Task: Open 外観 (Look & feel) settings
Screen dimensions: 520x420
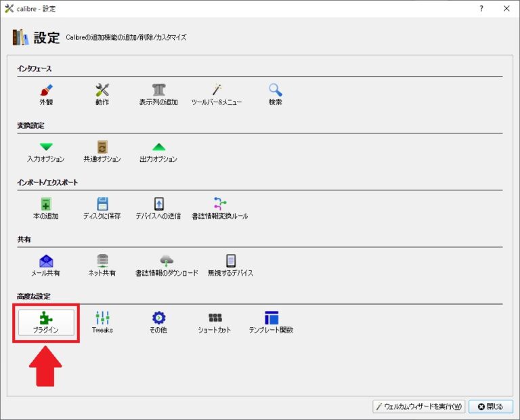Action: coord(46,95)
